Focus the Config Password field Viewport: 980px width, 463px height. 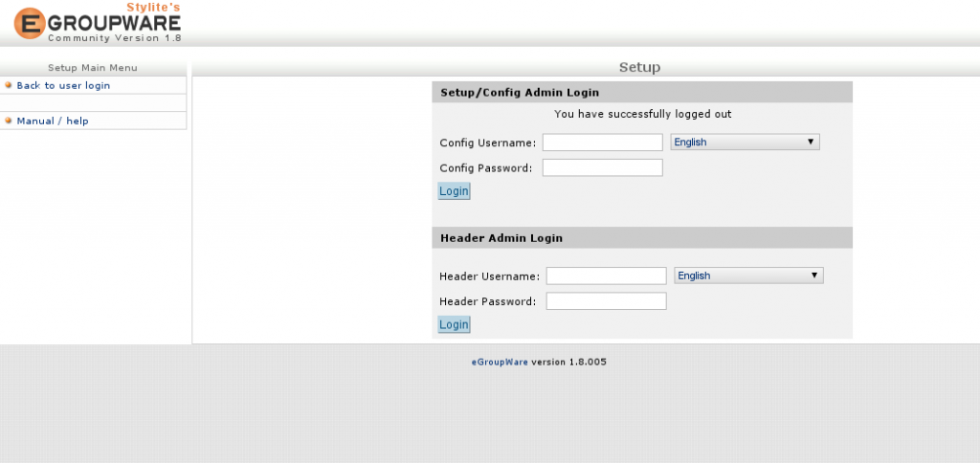point(603,168)
